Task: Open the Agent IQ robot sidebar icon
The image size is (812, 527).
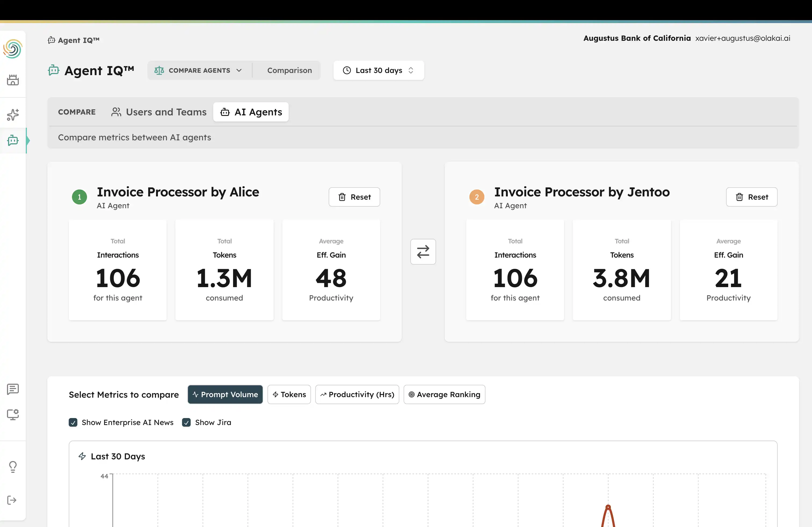Action: (x=13, y=140)
